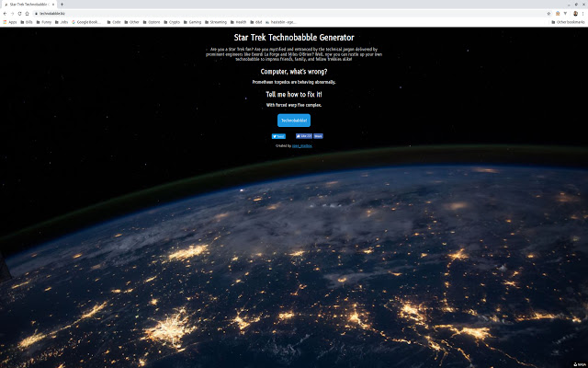The width and height of the screenshot is (588, 368).
Task: Open the Streaming bookmark folder
Action: [216, 22]
